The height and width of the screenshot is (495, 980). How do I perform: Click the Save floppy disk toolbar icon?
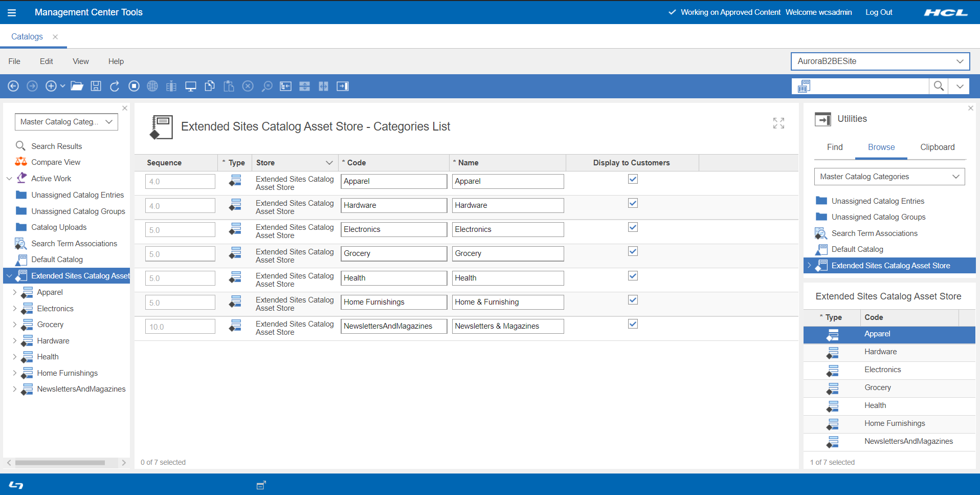click(96, 86)
